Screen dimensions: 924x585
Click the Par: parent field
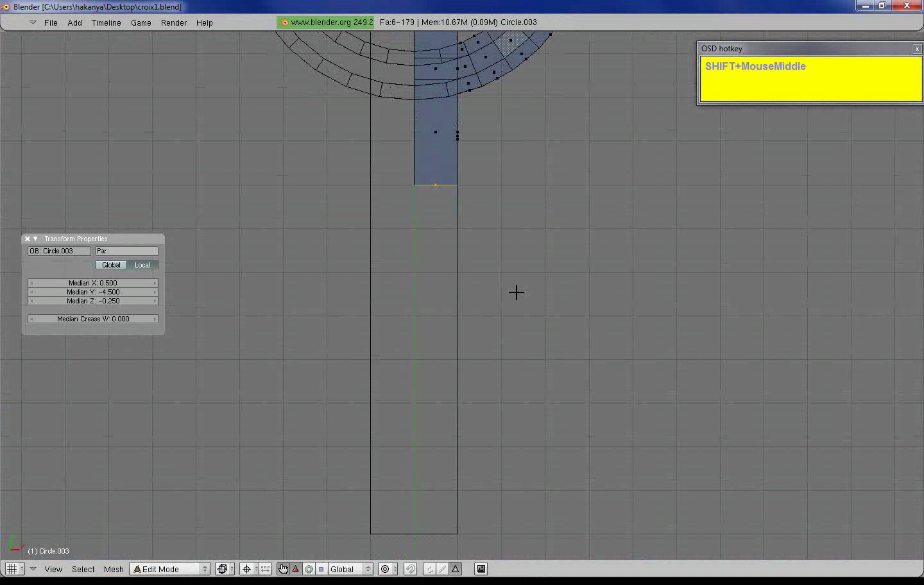click(x=126, y=251)
